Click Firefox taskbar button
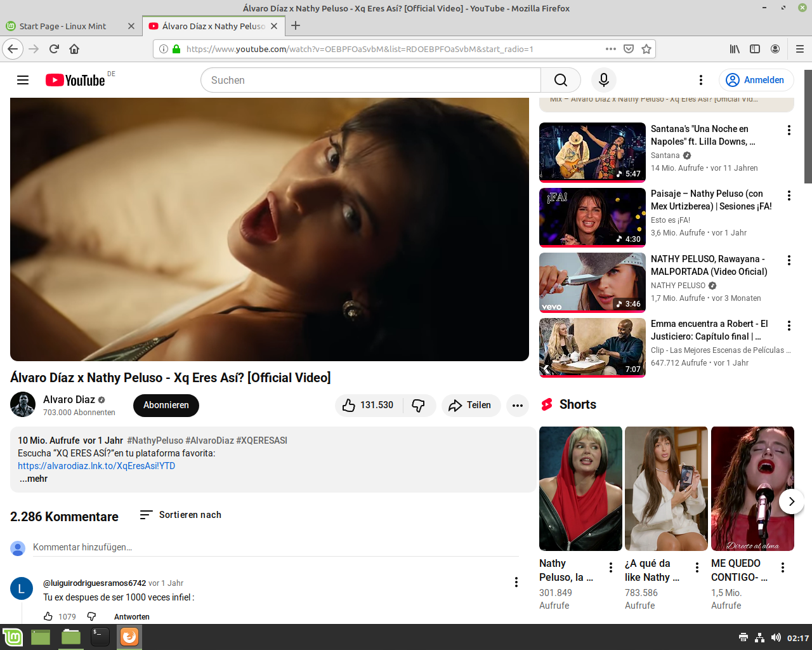 click(x=129, y=637)
